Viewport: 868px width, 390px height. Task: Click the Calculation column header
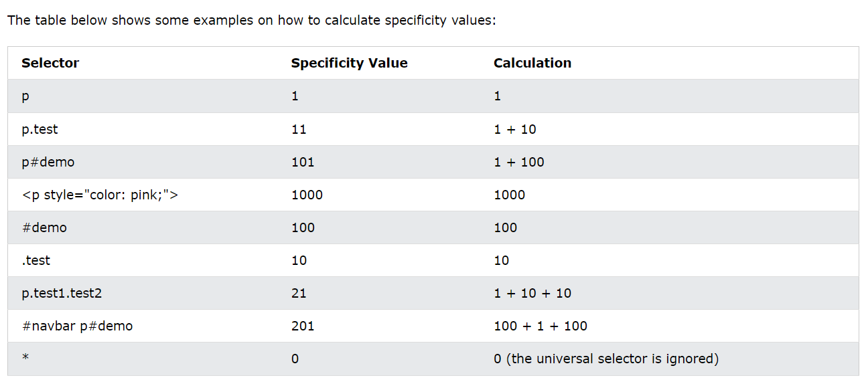click(x=532, y=63)
